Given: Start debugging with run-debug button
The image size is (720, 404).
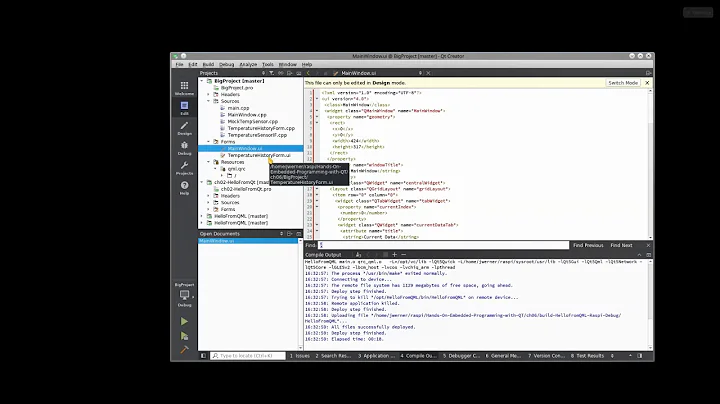Looking at the screenshot, I should click(x=184, y=336).
